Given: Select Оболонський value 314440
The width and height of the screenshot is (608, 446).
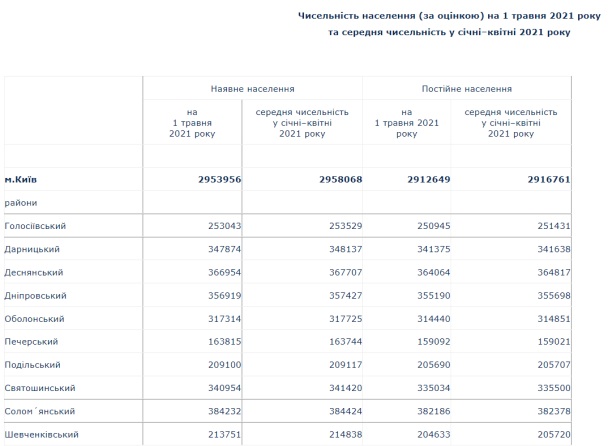Looking at the screenshot, I should [x=434, y=319].
